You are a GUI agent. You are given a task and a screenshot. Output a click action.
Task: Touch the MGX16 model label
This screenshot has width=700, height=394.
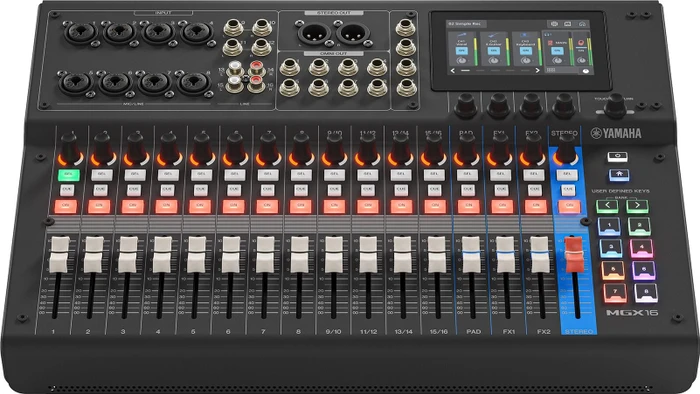click(x=632, y=313)
